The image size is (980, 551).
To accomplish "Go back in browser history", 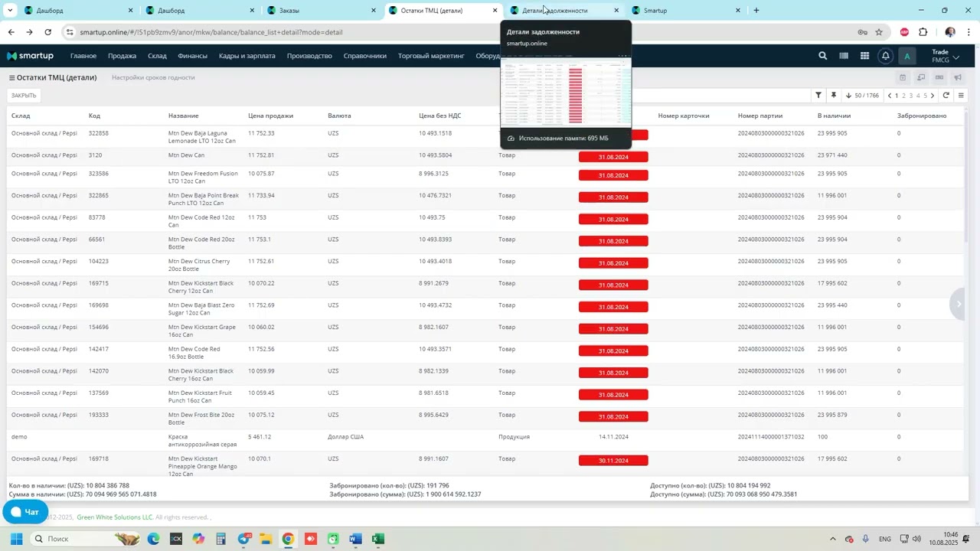I will click(11, 32).
